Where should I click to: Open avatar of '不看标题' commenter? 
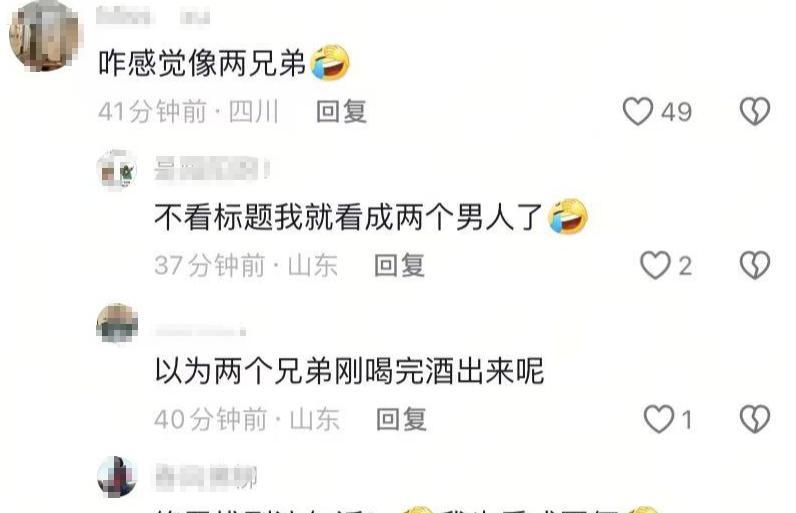pyautogui.click(x=117, y=169)
